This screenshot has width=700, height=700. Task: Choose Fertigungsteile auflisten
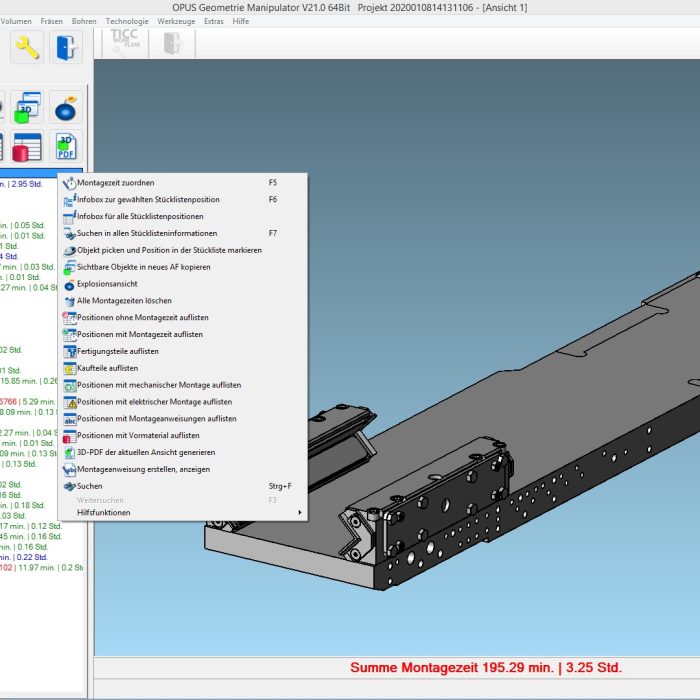pyautogui.click(x=183, y=351)
